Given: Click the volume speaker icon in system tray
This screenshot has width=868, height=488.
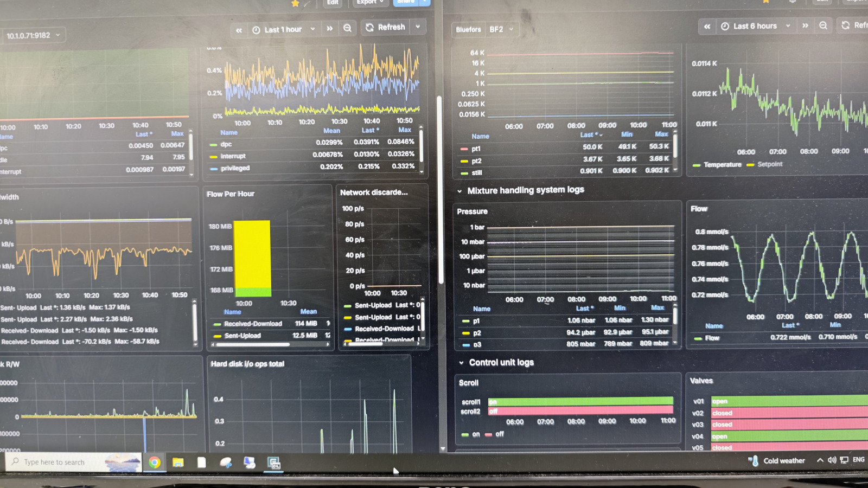Looking at the screenshot, I should 832,460.
